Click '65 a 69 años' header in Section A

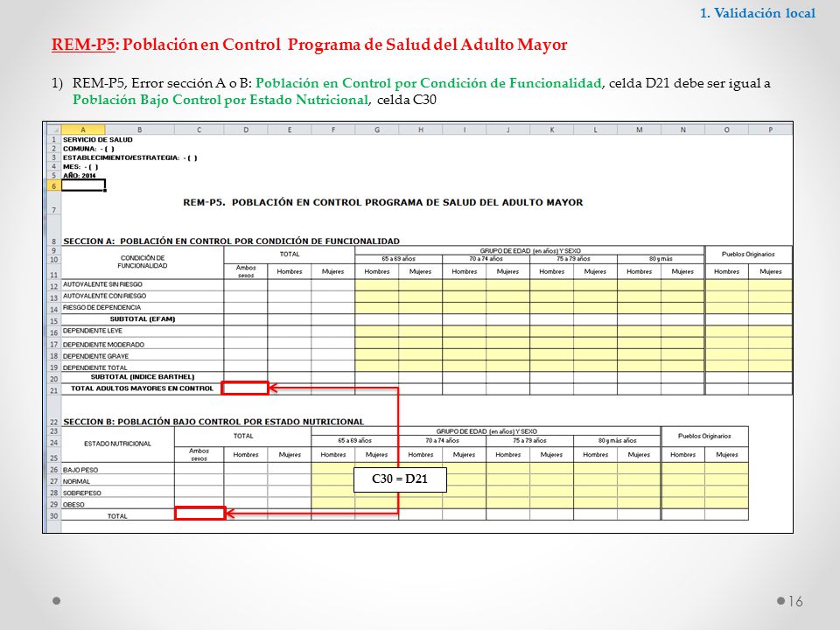[399, 259]
